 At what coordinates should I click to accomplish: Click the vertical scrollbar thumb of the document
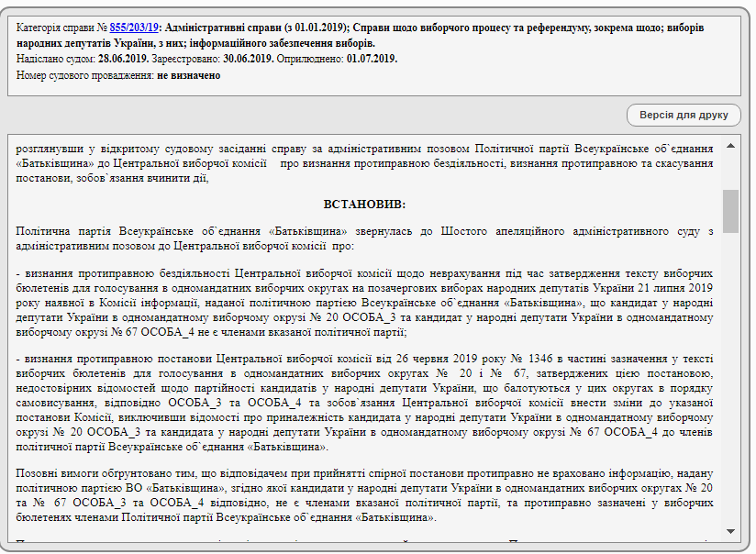730,211
